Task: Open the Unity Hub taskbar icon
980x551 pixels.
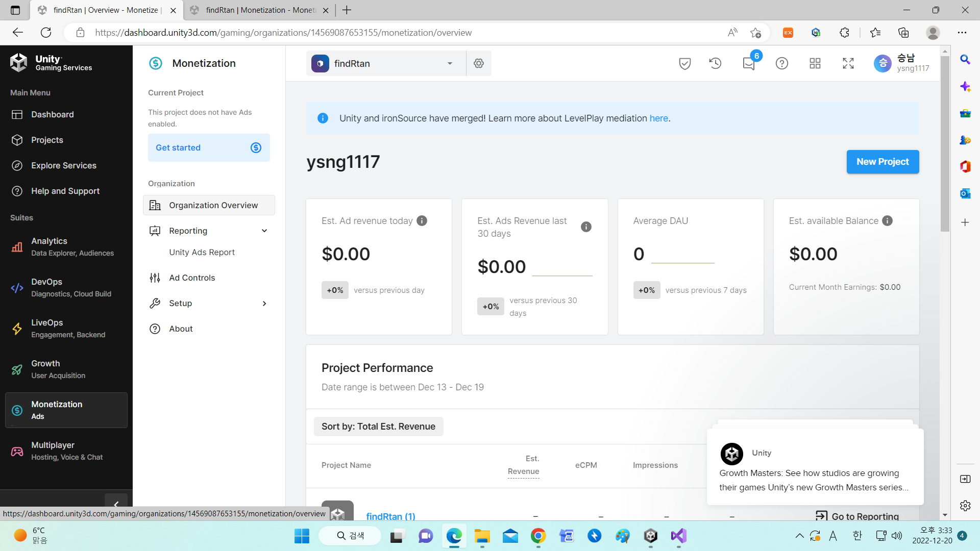Action: tap(651, 536)
